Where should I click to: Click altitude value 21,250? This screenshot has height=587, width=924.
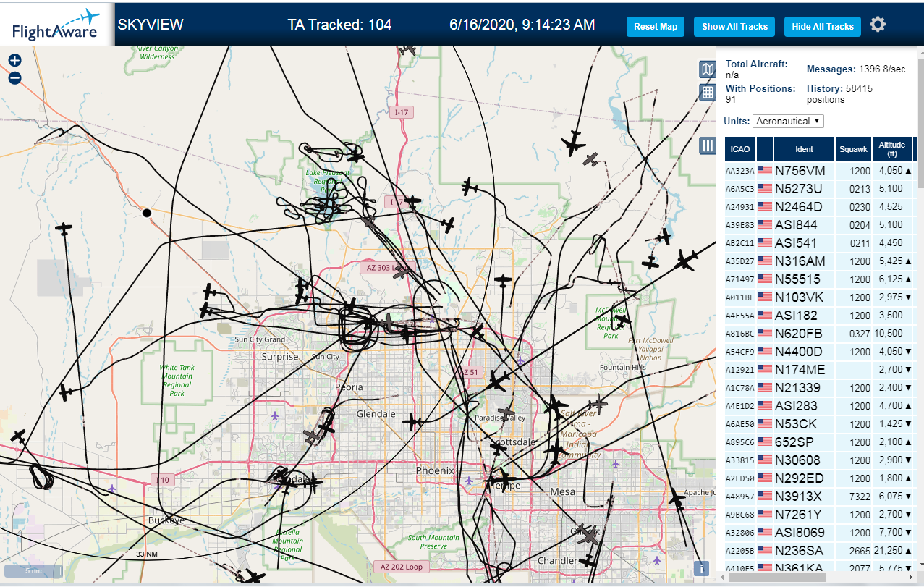tap(889, 551)
